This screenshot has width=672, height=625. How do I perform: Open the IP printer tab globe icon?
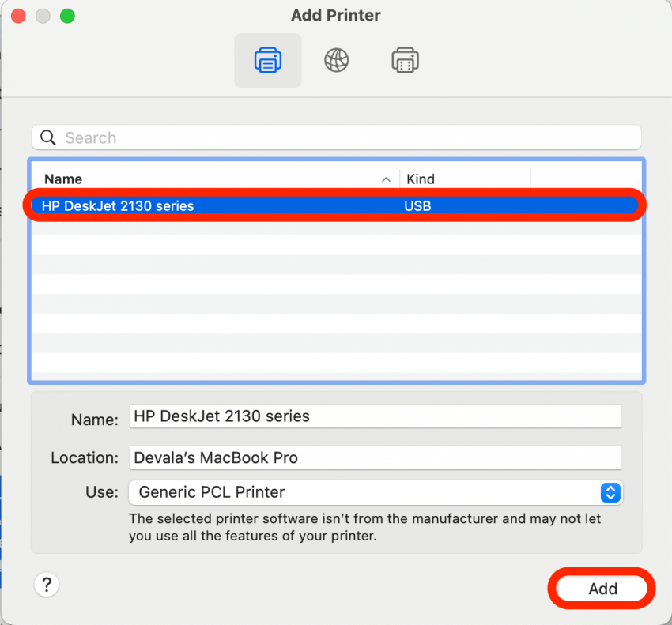click(336, 60)
